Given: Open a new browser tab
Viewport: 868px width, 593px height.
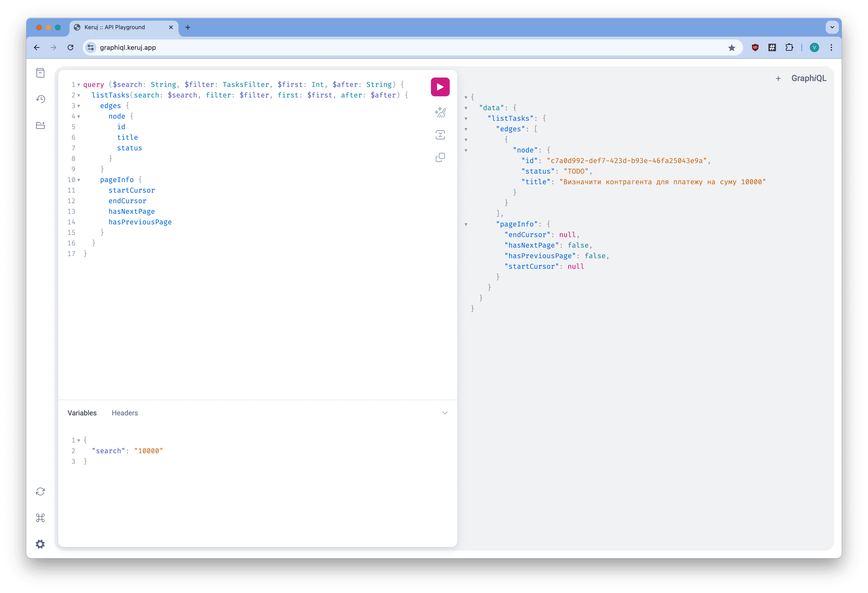Looking at the screenshot, I should (188, 27).
